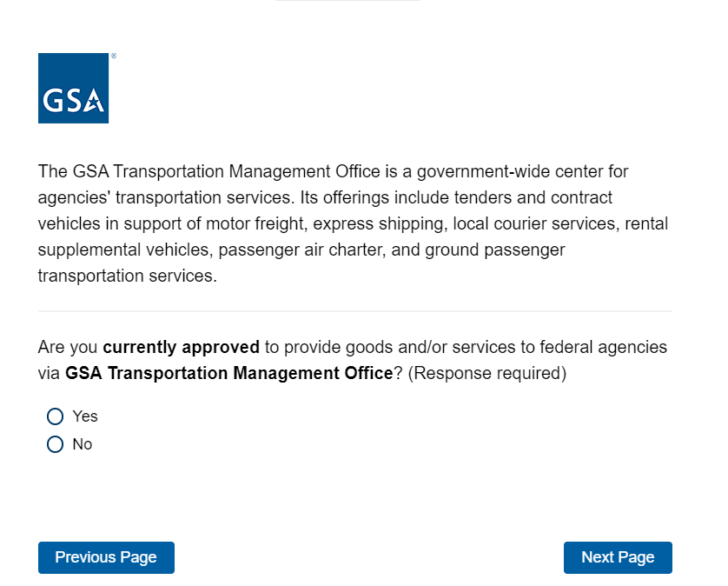Viewport: 728px width, 586px height.
Task: Go to the Previous Page
Action: [x=106, y=557]
